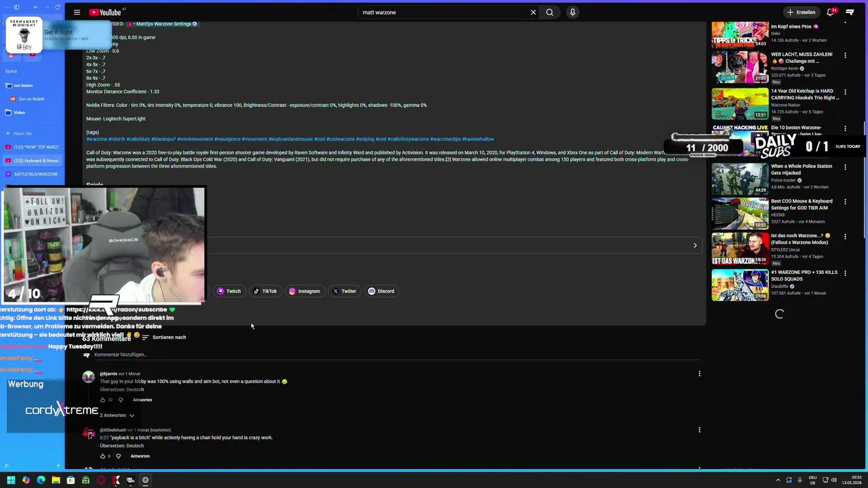868x488 pixels.
Task: Open 'Mattfps Warzone Settings' video link
Action: [x=163, y=24]
